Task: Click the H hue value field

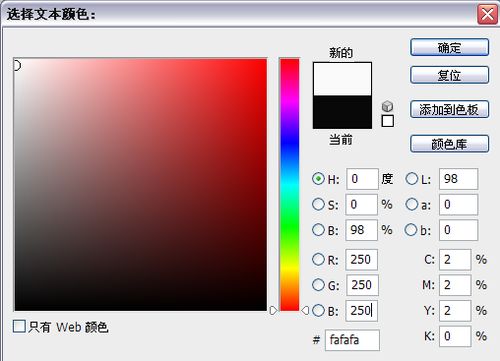Action: coord(362,179)
